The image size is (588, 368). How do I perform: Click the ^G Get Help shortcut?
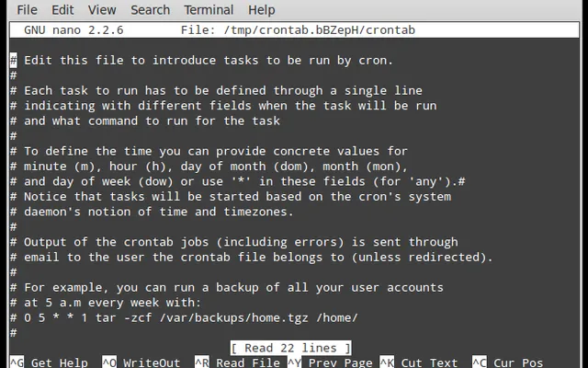coord(49,362)
